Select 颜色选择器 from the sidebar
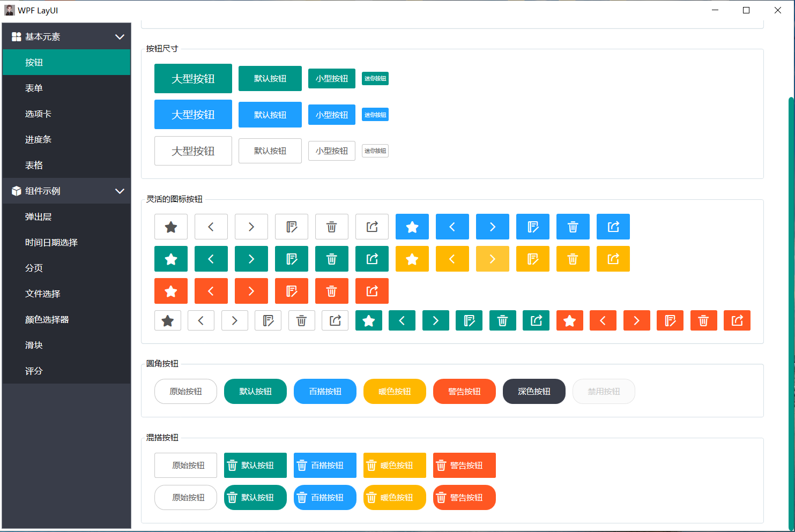Screen dimensions: 795x532 (47, 320)
